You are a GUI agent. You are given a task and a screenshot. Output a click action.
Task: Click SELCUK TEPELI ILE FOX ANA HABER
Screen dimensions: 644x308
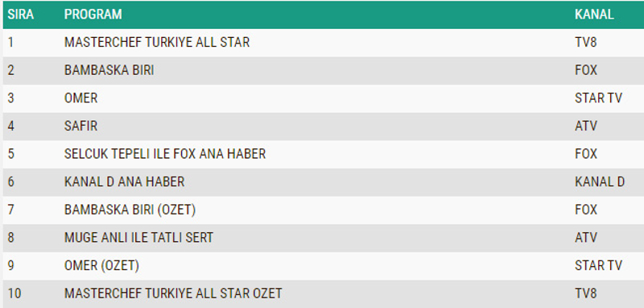click(x=165, y=154)
